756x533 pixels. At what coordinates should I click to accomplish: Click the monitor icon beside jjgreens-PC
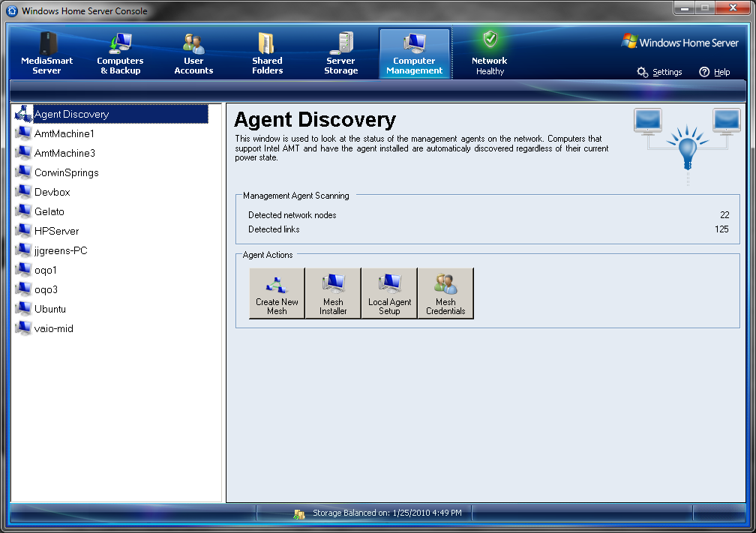click(x=23, y=250)
